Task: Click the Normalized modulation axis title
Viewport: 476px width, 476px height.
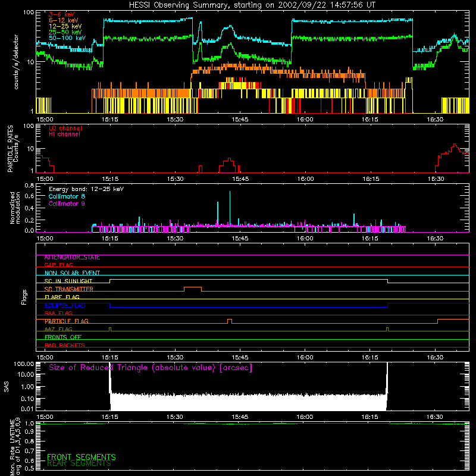Action: [15, 208]
